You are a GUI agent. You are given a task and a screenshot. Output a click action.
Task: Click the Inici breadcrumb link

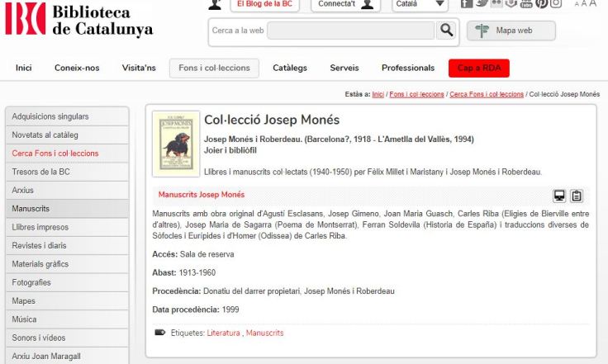[378, 94]
